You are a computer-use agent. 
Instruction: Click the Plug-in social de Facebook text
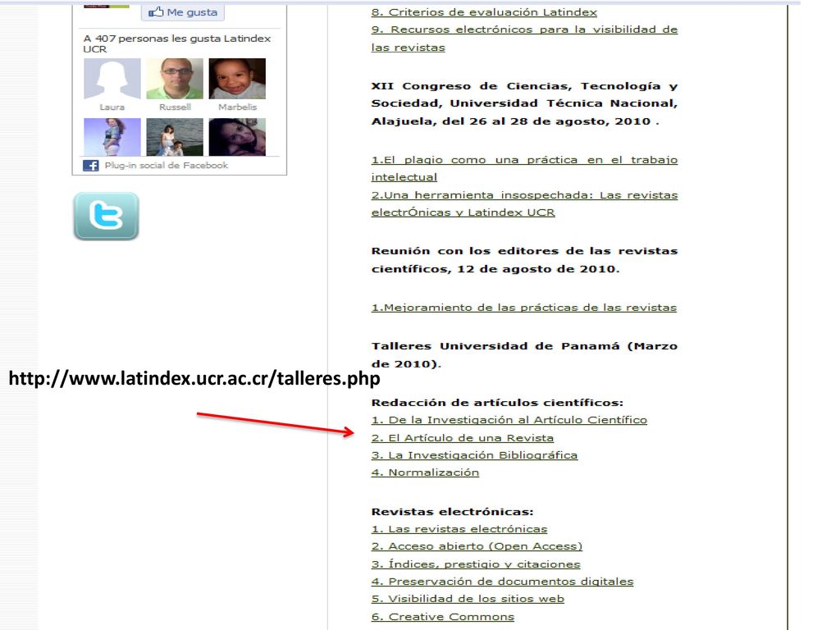coord(166,166)
